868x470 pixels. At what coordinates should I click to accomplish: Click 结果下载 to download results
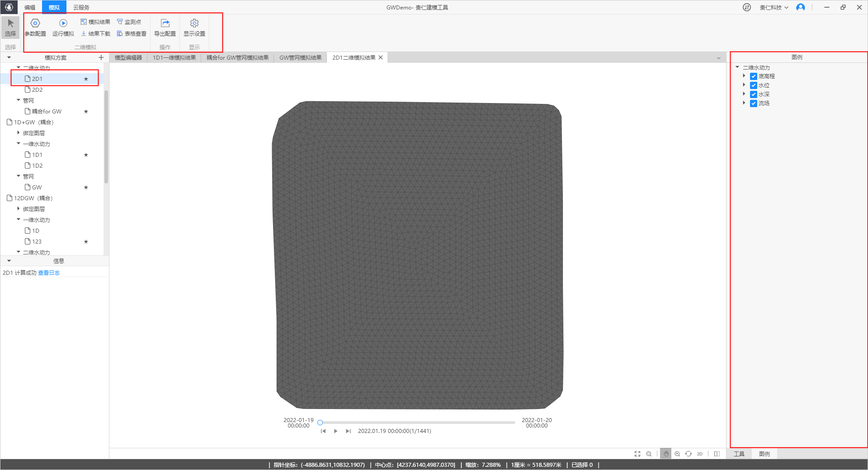coord(95,34)
